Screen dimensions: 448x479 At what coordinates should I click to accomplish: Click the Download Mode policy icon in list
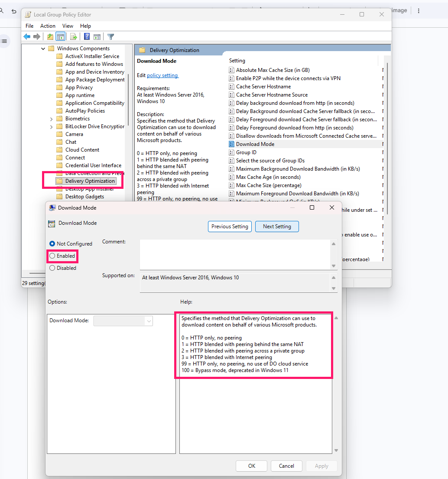[x=232, y=144]
